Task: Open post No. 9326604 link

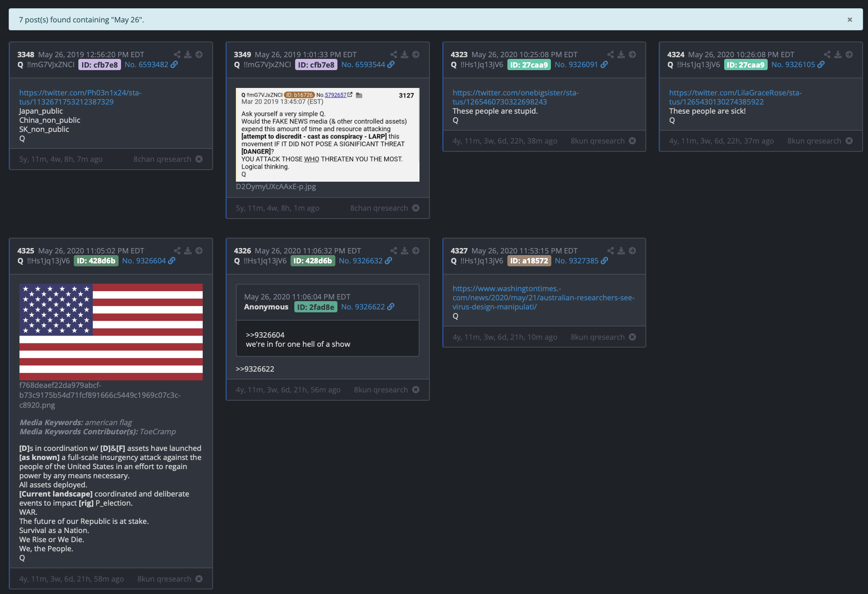Action: [148, 261]
